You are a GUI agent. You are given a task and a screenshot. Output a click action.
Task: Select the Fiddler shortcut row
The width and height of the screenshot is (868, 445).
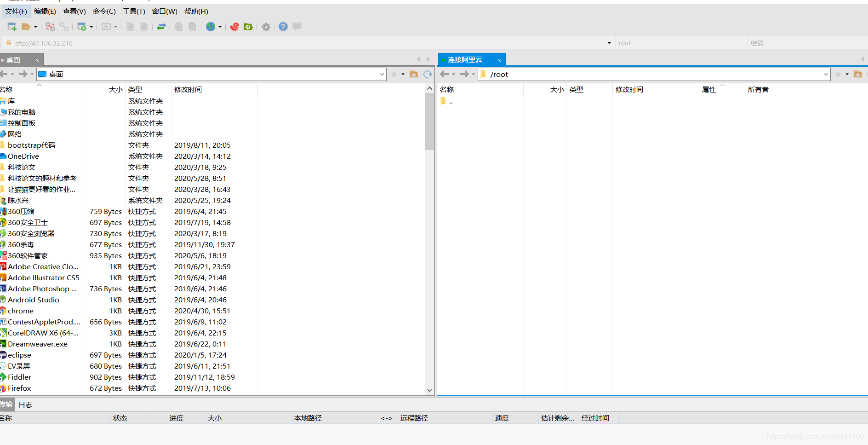click(x=129, y=377)
